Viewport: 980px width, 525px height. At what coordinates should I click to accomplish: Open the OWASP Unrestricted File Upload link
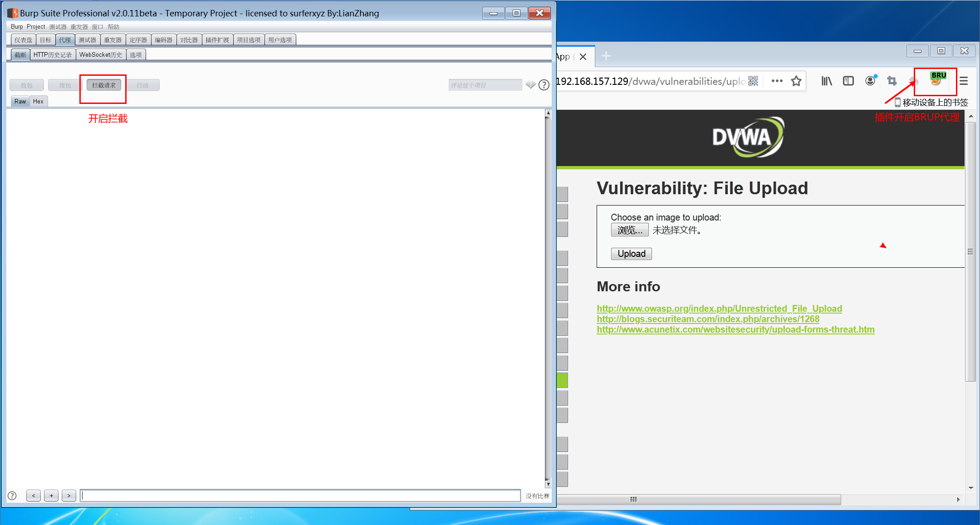click(719, 309)
